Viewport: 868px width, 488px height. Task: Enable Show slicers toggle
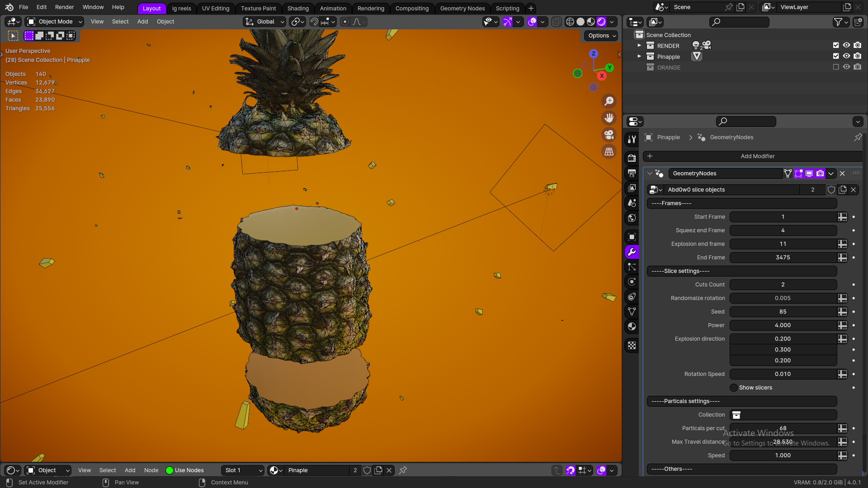(x=733, y=388)
